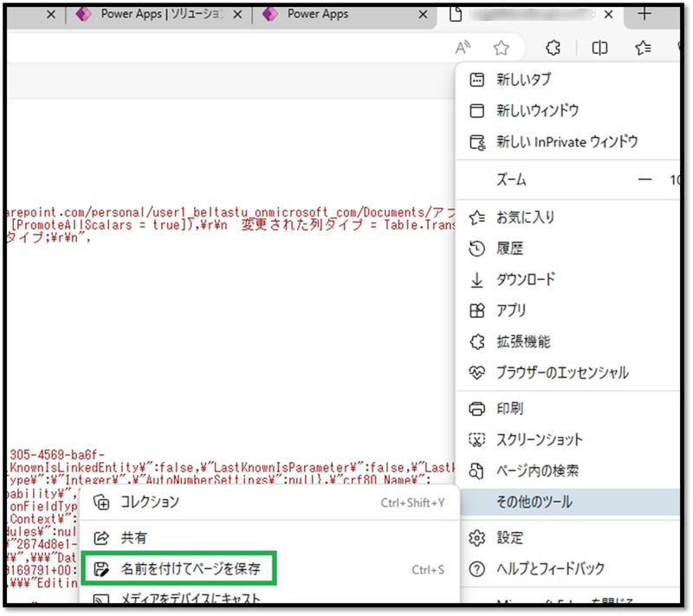Viewport: 693px width, 616px height.
Task: Click the clock icon beside 履歴
Action: pyautogui.click(x=476, y=249)
